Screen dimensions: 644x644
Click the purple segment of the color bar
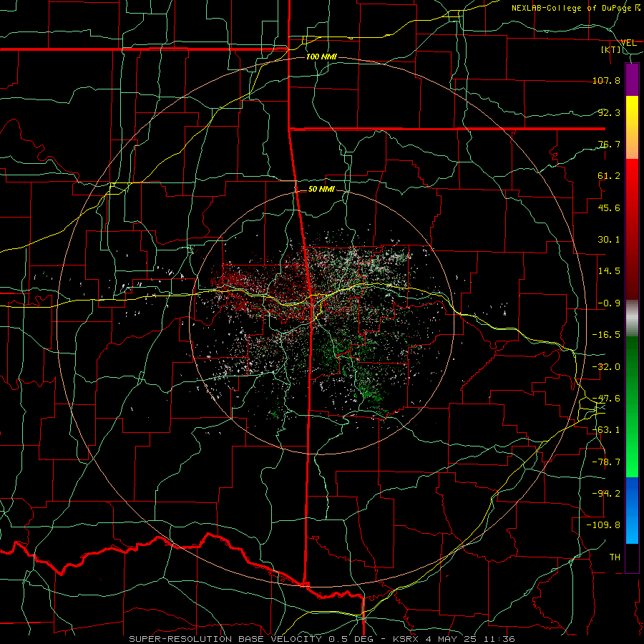coord(632,80)
